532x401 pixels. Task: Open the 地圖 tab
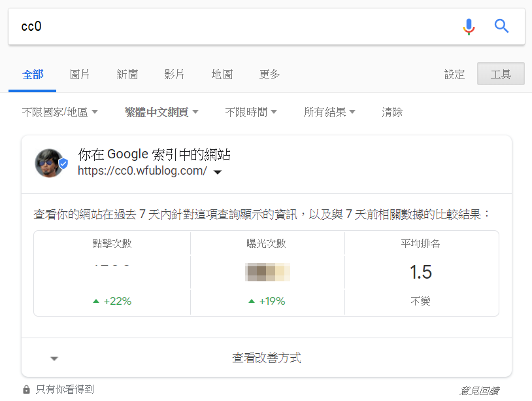222,75
